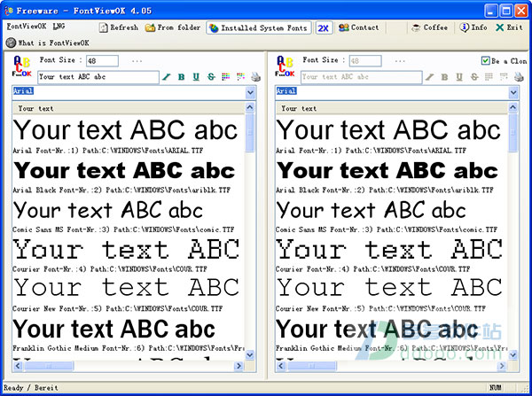Viewport: 532px width, 396px height.
Task: Open the FontViewOK menu
Action: point(27,26)
